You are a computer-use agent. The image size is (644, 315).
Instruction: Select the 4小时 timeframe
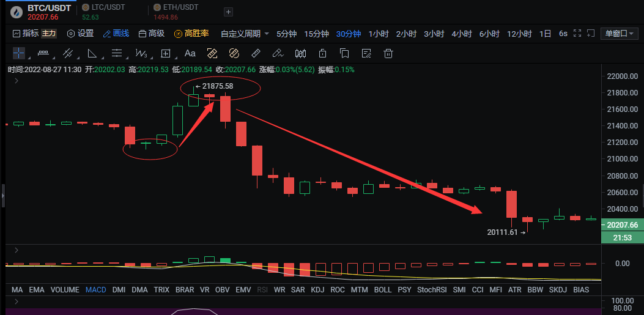point(462,34)
